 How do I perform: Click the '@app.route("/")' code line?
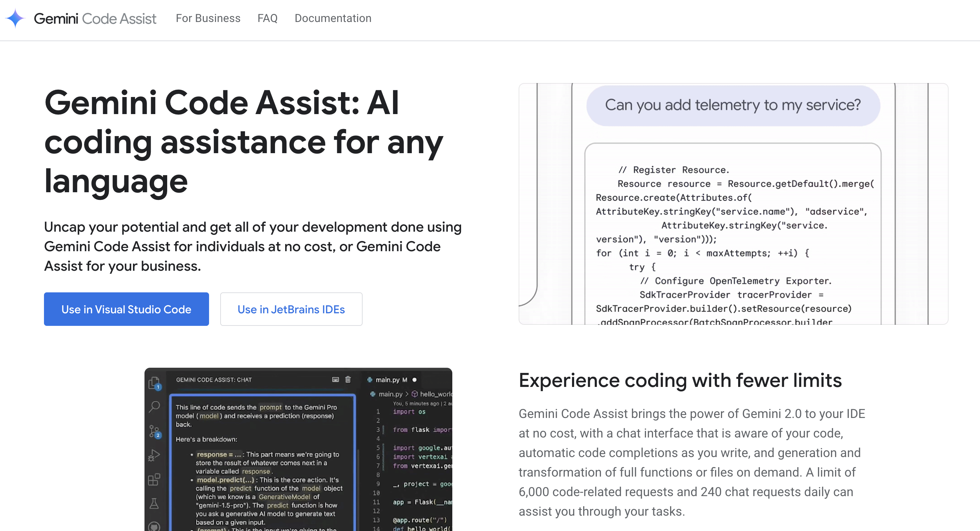(420, 520)
